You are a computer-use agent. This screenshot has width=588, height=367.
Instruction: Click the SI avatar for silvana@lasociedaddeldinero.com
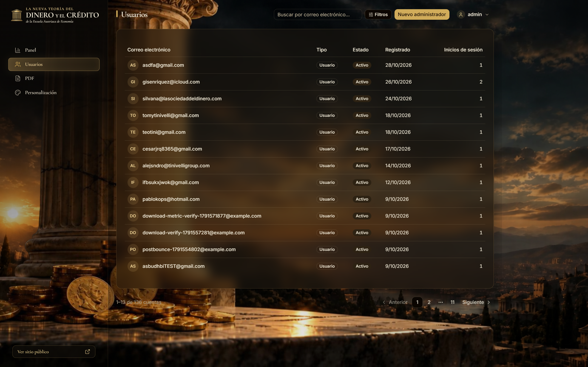[133, 98]
